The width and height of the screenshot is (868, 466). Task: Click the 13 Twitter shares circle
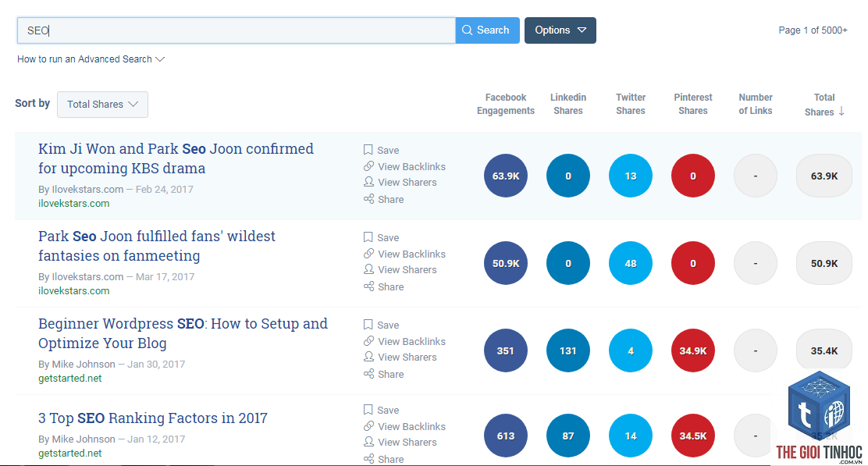tap(631, 176)
